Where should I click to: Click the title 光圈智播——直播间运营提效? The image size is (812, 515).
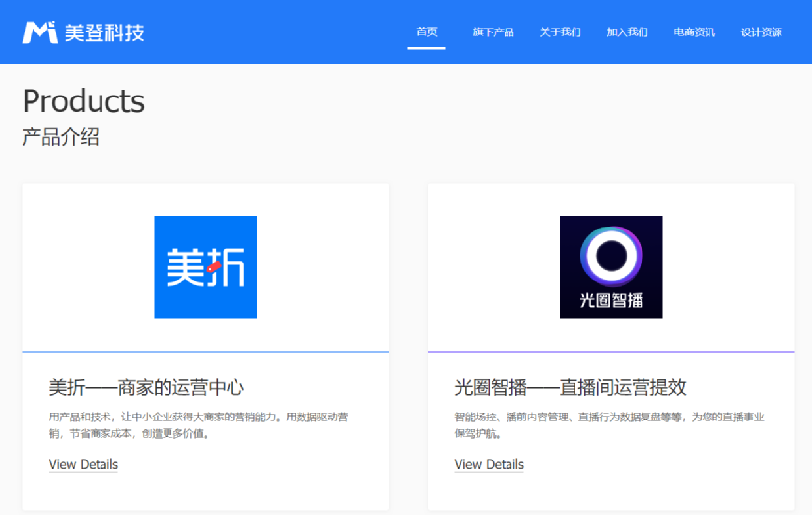click(x=571, y=387)
